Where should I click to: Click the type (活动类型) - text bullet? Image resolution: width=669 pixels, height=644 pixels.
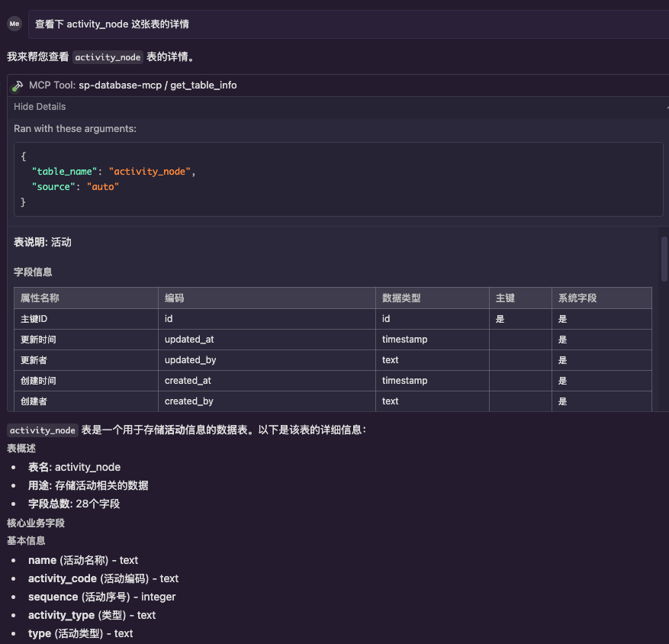tap(81, 634)
